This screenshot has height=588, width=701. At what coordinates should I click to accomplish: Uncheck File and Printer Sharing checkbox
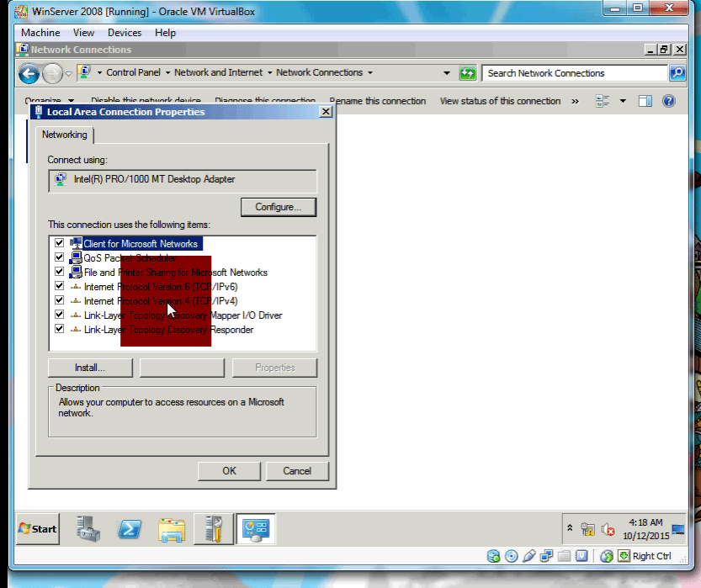pyautogui.click(x=59, y=271)
